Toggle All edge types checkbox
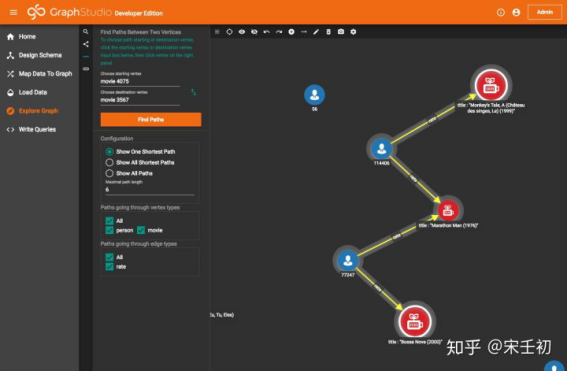 point(110,257)
